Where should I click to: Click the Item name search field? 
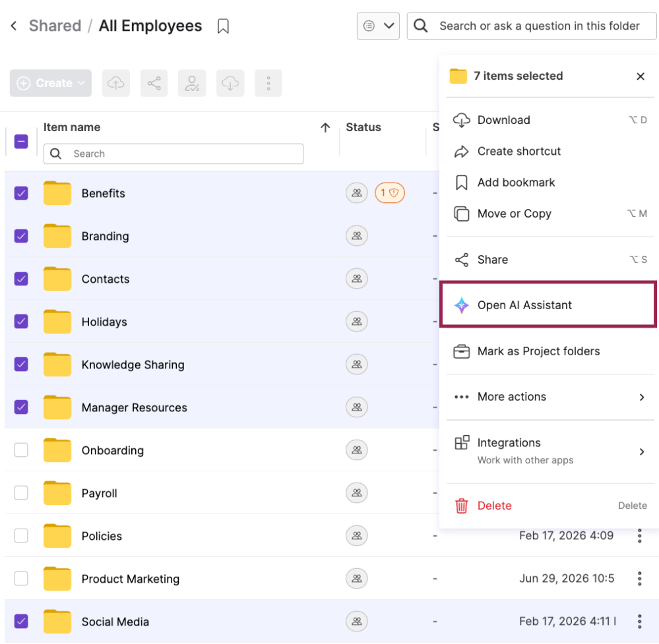click(x=173, y=154)
